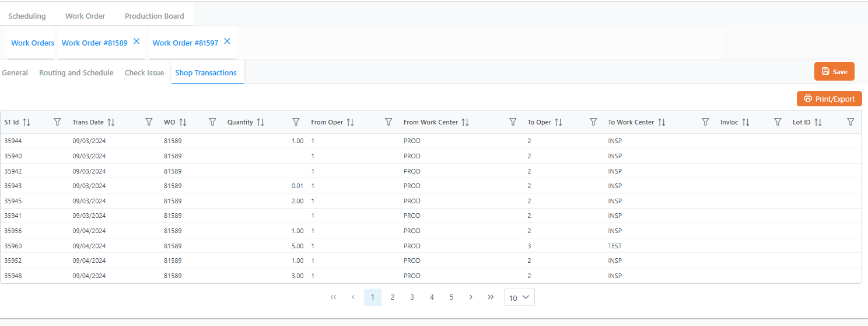The image size is (868, 326).
Task: Sort by ST Id column arrows
Action: 26,122
